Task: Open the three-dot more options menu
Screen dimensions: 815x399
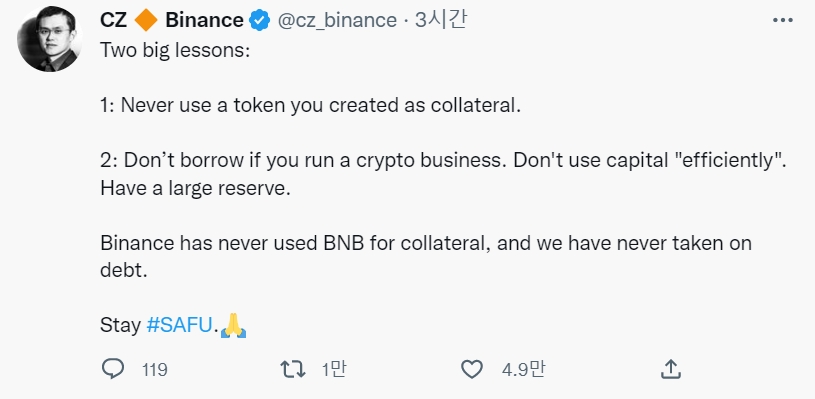Action: [783, 20]
